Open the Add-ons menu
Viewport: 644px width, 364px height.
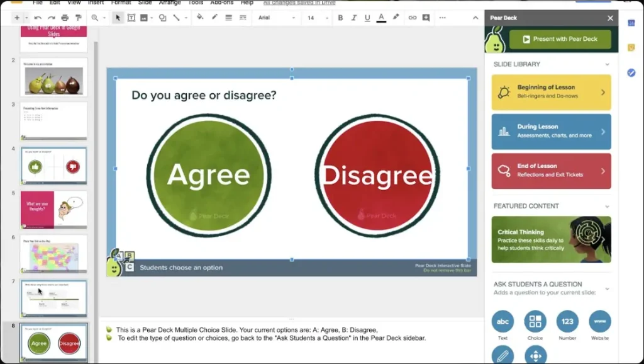click(221, 3)
